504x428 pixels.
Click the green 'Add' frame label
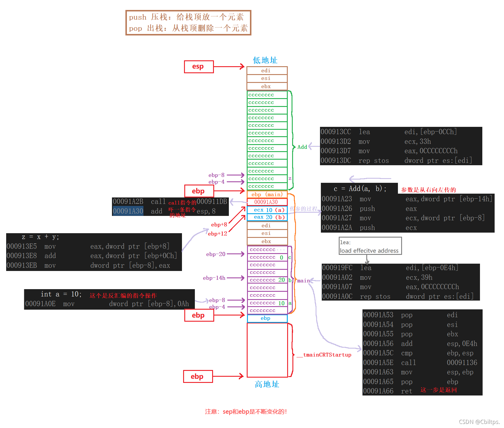(302, 147)
